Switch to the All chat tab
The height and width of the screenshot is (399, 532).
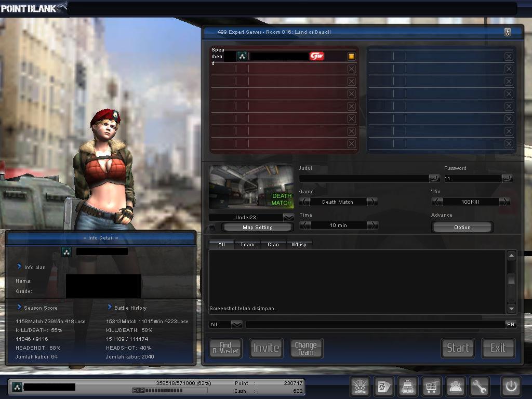pyautogui.click(x=221, y=245)
